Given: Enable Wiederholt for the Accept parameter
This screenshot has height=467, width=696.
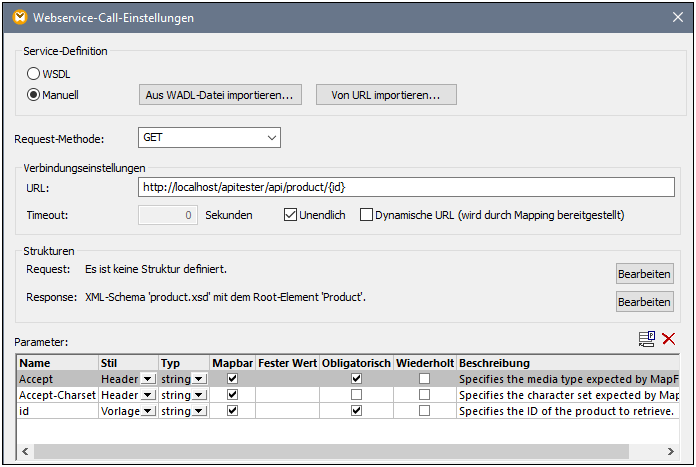Looking at the screenshot, I should coord(425,379).
